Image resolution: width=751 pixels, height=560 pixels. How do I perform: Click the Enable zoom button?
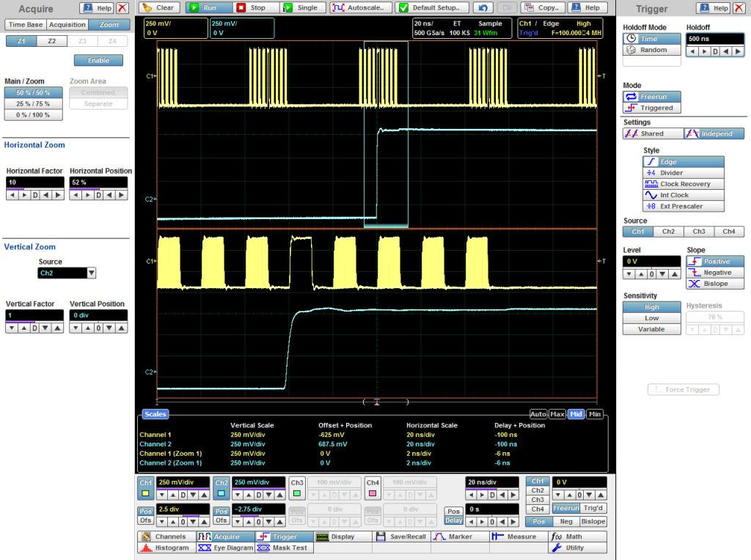coord(98,60)
